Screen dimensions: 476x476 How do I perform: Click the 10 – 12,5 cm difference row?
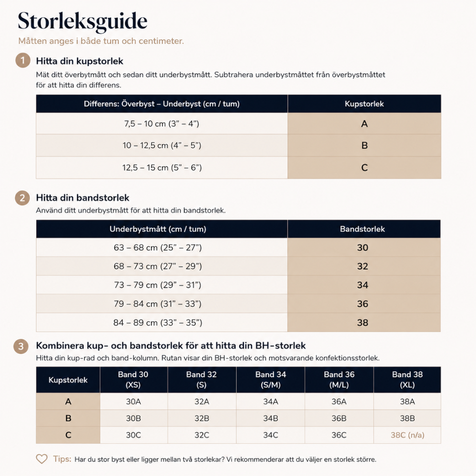238,145
